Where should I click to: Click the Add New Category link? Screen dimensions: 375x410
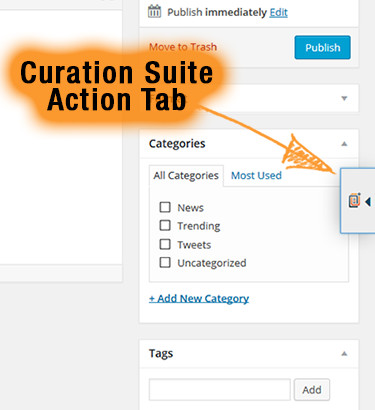(199, 298)
